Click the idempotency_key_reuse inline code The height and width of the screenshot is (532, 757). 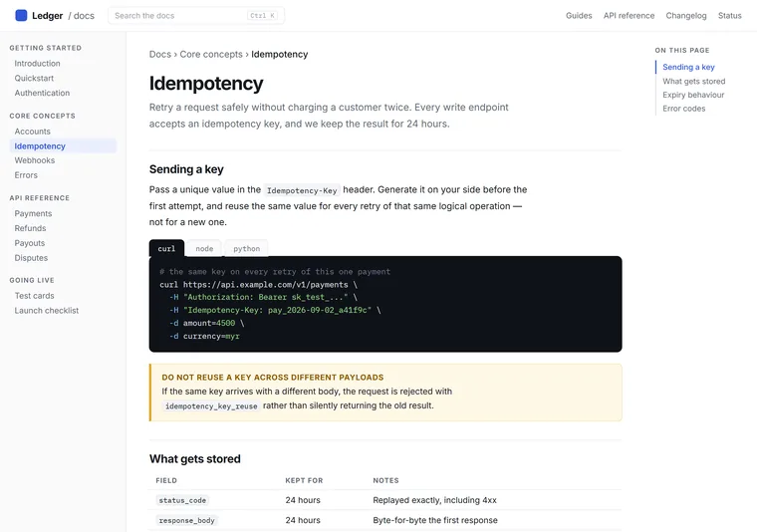tap(211, 406)
